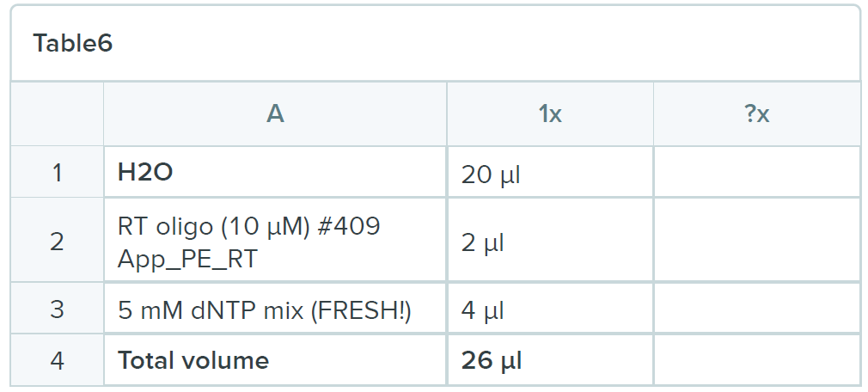The width and height of the screenshot is (868, 392).
Task: Select row number 1 header
Action: pyautogui.click(x=57, y=173)
